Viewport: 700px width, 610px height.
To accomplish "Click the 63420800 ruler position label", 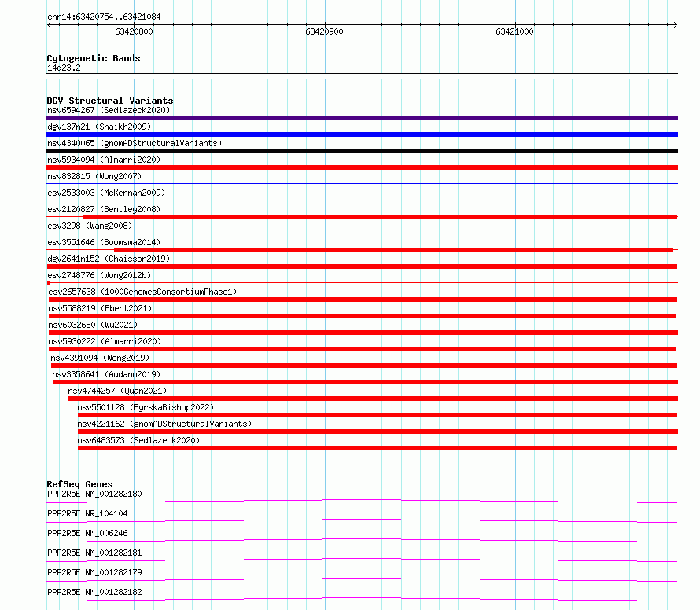I will (134, 31).
